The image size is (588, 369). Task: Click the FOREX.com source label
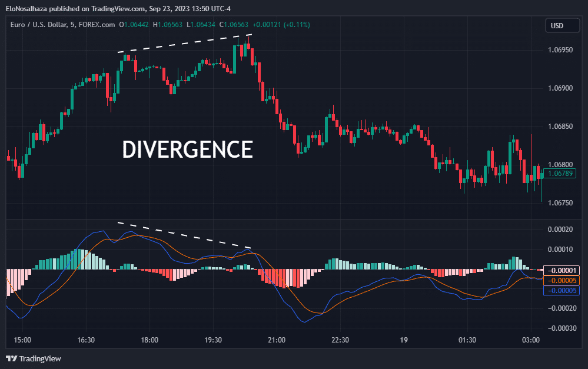point(97,25)
